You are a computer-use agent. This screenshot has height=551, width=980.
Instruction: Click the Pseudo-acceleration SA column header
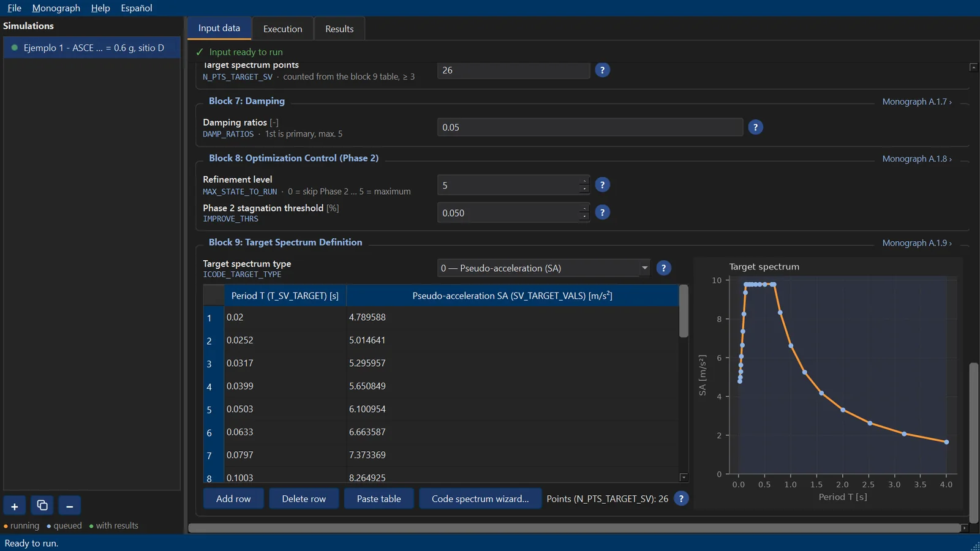point(513,296)
